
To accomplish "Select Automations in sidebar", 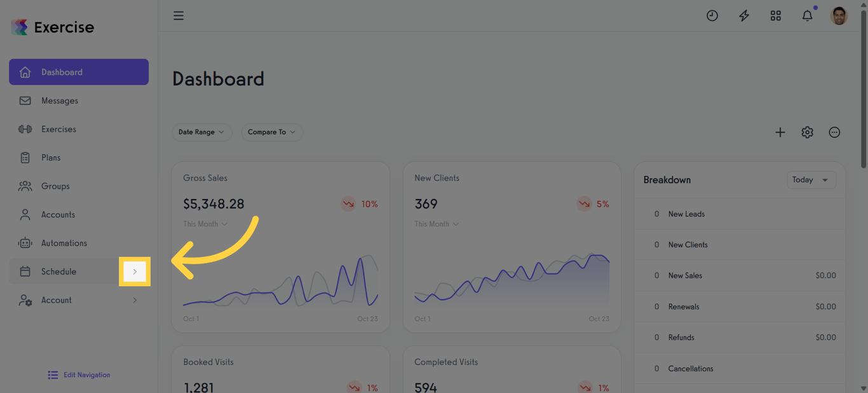I will (x=64, y=243).
